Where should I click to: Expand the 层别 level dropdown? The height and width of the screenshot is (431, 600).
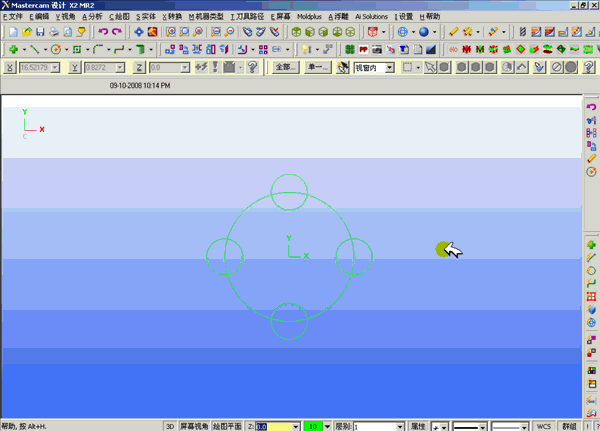point(400,426)
